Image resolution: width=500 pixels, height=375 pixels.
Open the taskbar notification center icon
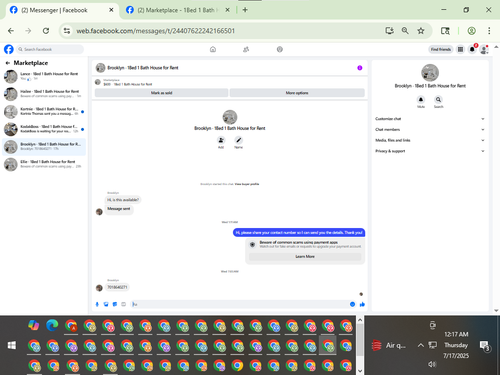pyautogui.click(x=484, y=345)
